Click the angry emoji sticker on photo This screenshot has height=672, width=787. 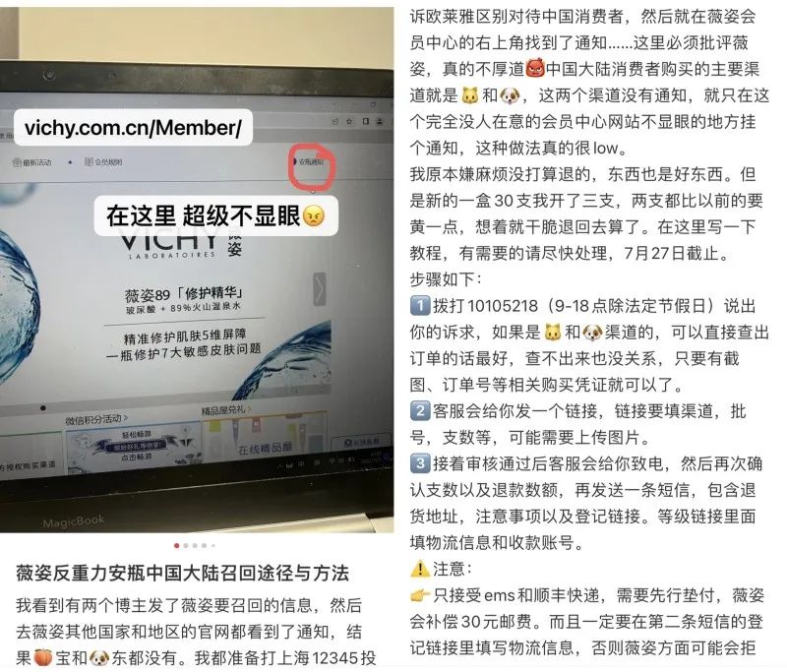[x=314, y=215]
